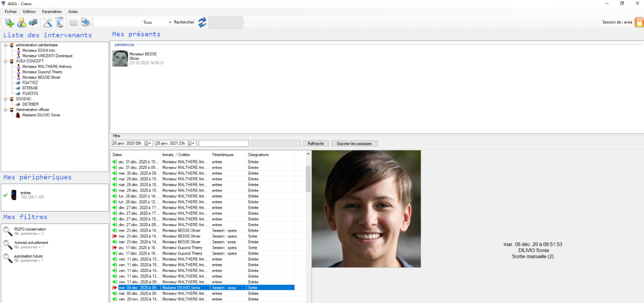Open the end date 28 janv. 2021 picker dropdown
Screen dimensions: 644x303
click(x=191, y=144)
